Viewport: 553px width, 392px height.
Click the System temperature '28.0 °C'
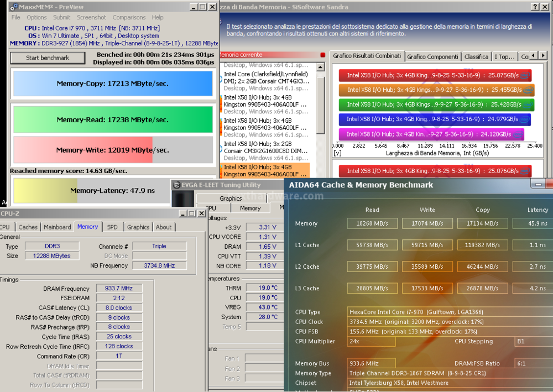point(265,317)
